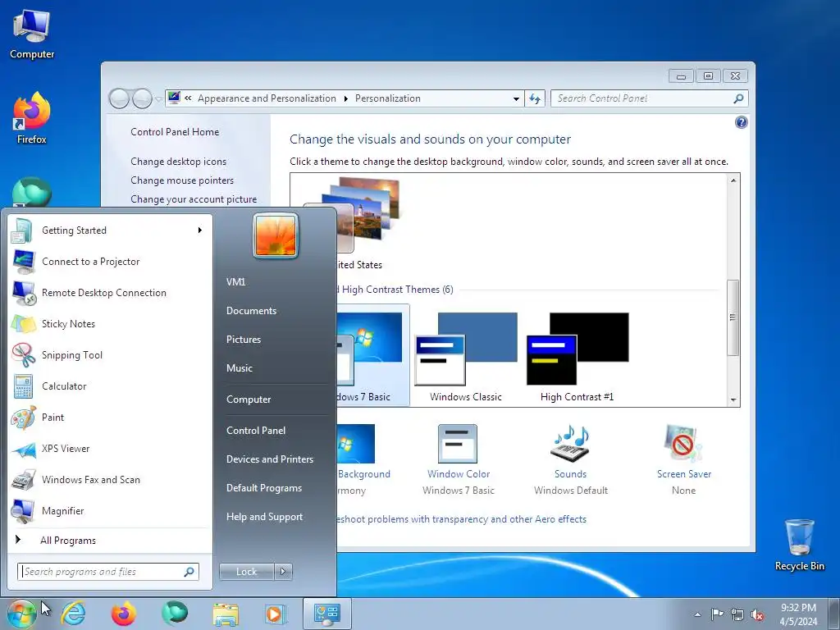Click the theme list scroll up arrow
Image resolution: width=840 pixels, height=630 pixels.
point(733,180)
